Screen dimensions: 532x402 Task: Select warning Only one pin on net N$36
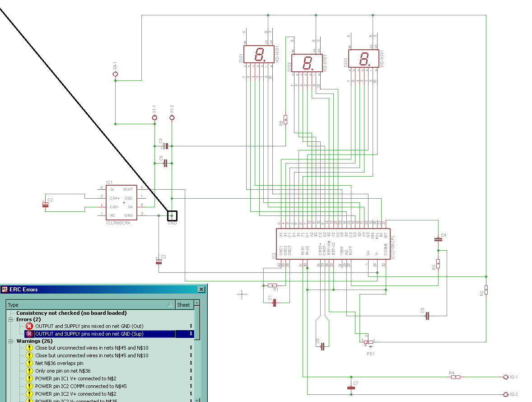(x=63, y=371)
